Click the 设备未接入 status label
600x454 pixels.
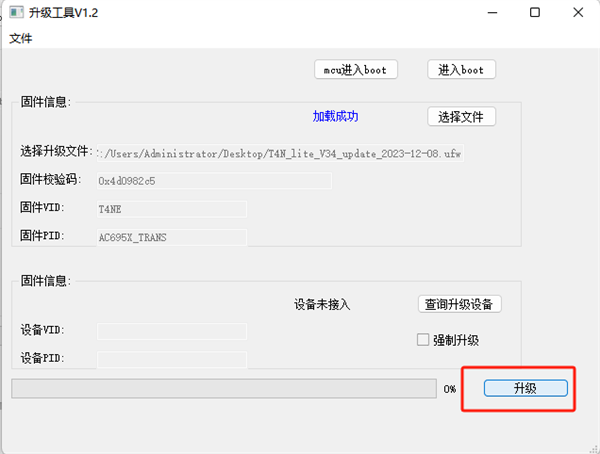322,304
